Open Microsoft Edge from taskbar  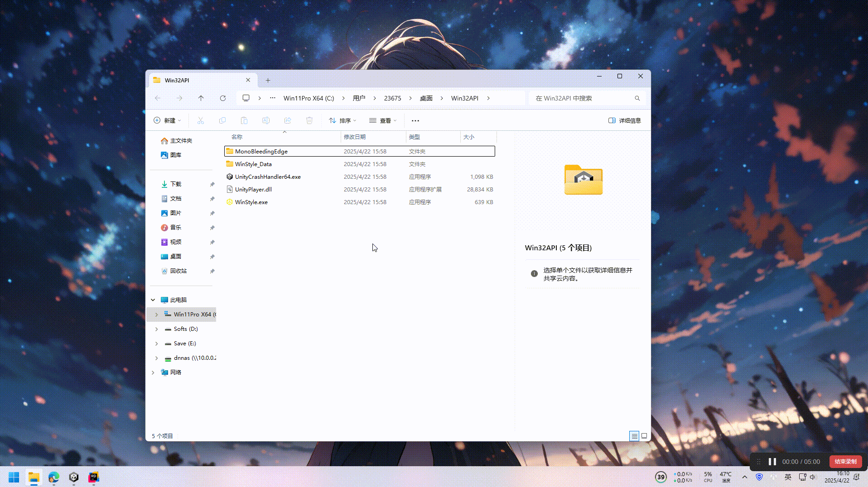(54, 477)
